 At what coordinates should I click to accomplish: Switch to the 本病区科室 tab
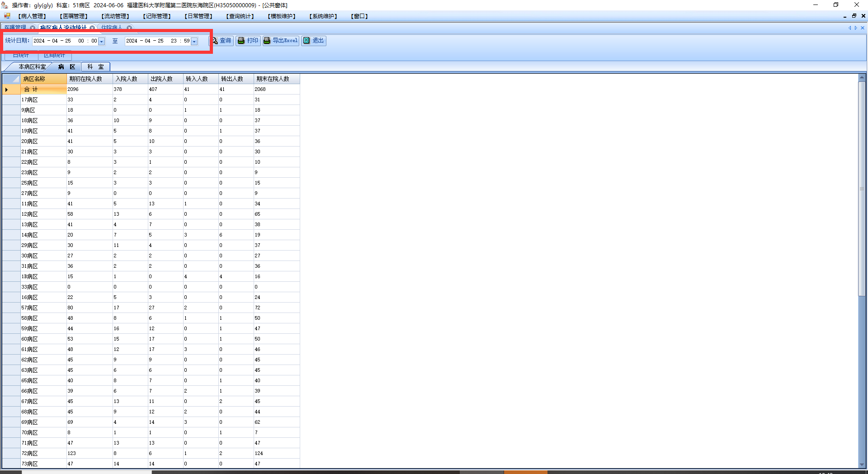click(32, 67)
